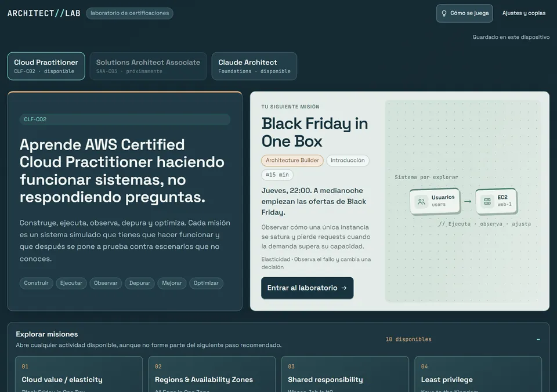The image size is (557, 392).
Task: Click the Depurar chip
Action: tap(140, 283)
